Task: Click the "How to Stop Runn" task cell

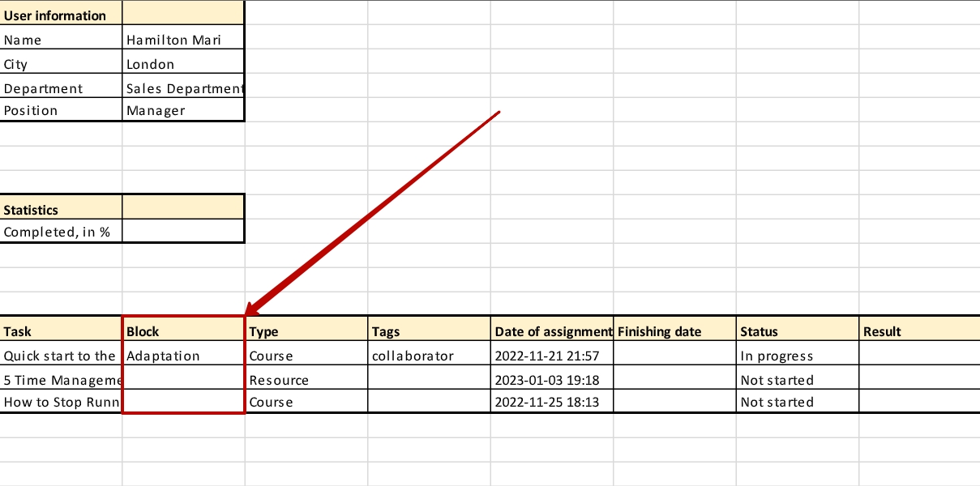Action: (x=61, y=401)
